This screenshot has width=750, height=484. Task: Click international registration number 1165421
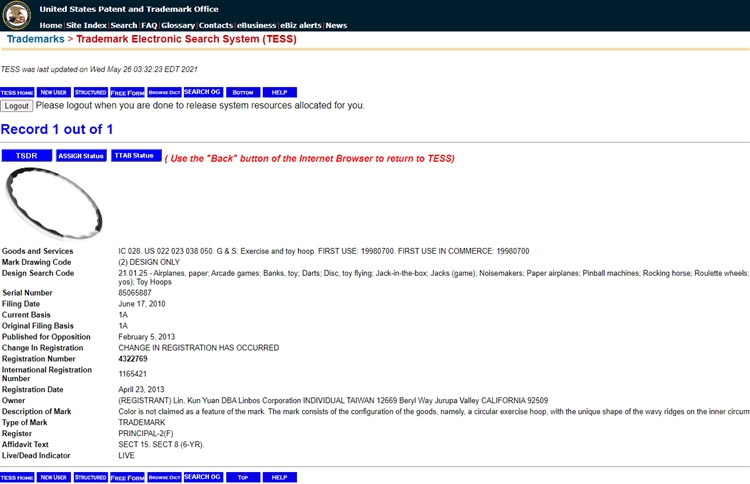click(x=132, y=374)
